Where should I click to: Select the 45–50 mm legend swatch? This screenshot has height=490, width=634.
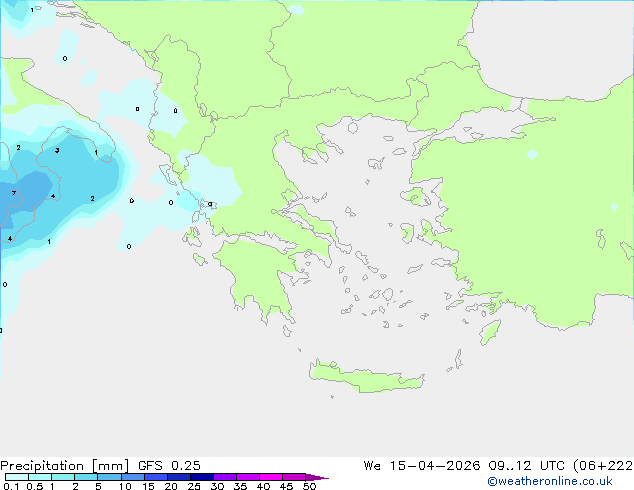point(294,477)
